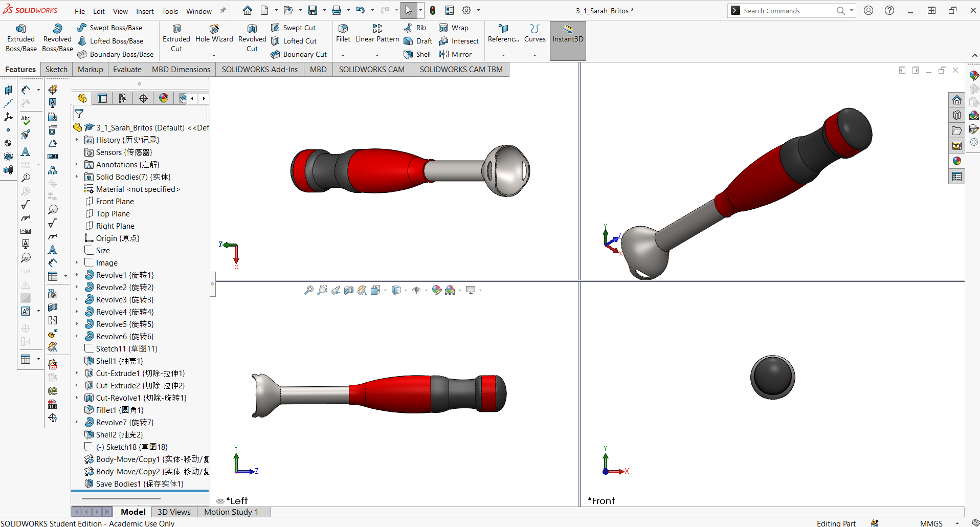Open the File menu

(80, 11)
